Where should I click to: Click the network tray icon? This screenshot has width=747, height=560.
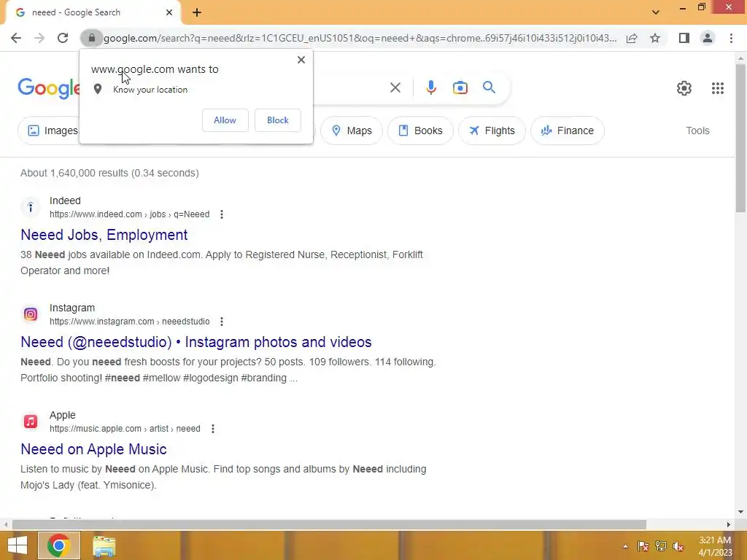[x=661, y=546]
